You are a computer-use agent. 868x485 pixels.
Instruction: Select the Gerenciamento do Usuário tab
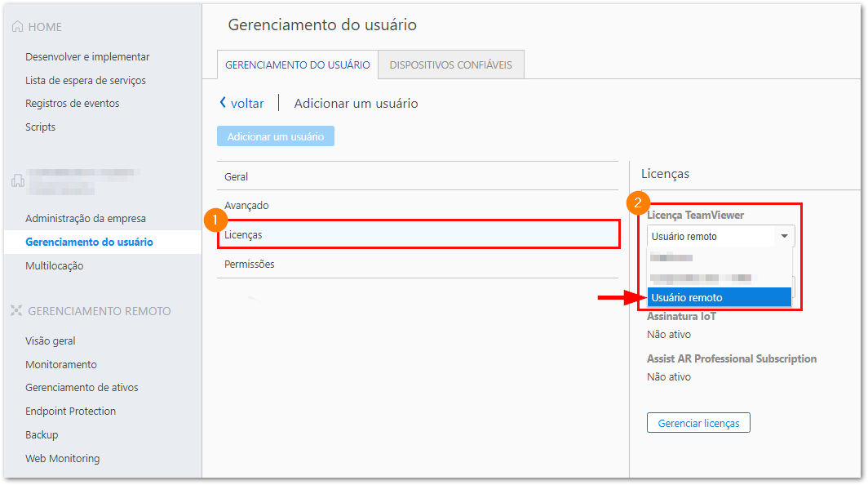pyautogui.click(x=297, y=65)
